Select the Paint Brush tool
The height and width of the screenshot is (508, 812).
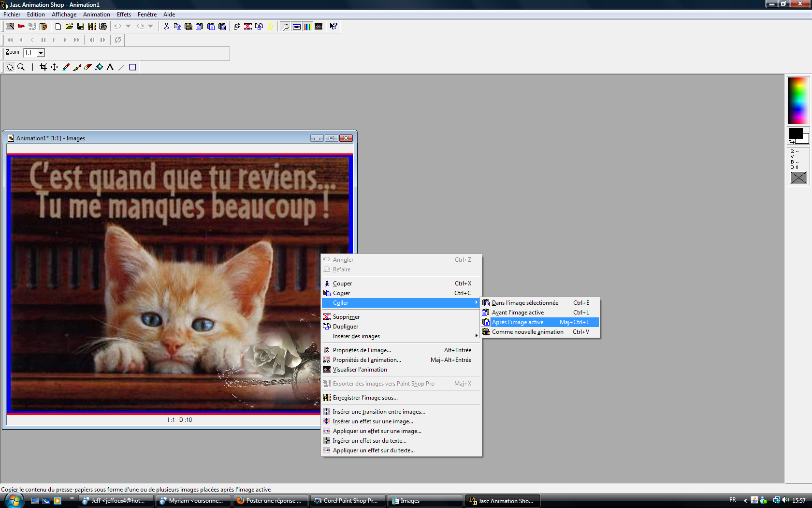coord(77,67)
